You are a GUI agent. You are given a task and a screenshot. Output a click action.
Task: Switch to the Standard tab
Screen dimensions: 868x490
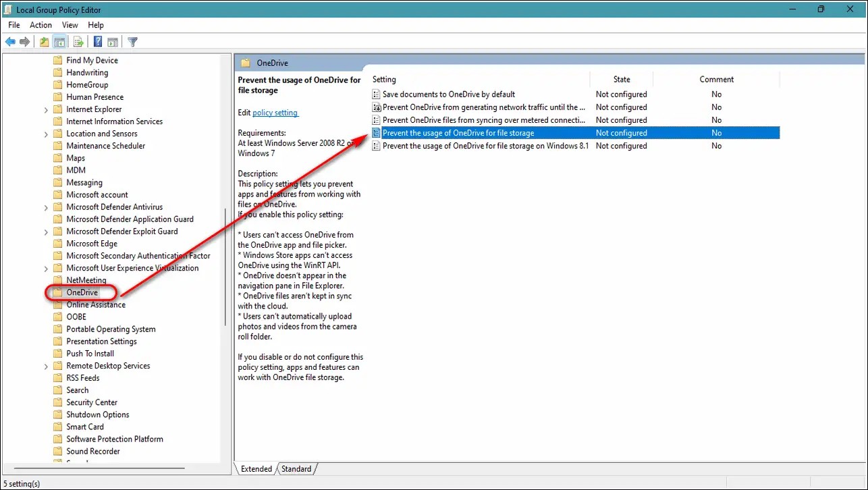click(x=296, y=469)
